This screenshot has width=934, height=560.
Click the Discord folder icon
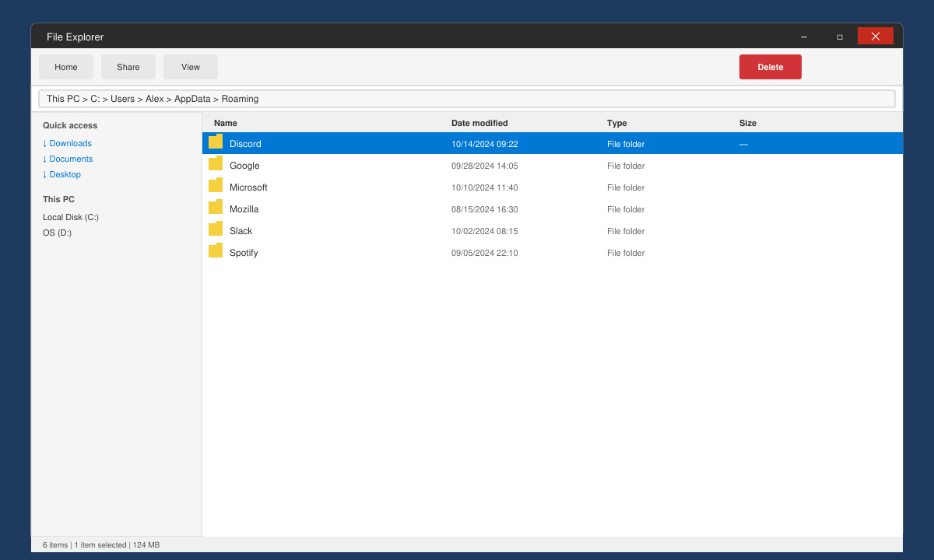coord(216,142)
